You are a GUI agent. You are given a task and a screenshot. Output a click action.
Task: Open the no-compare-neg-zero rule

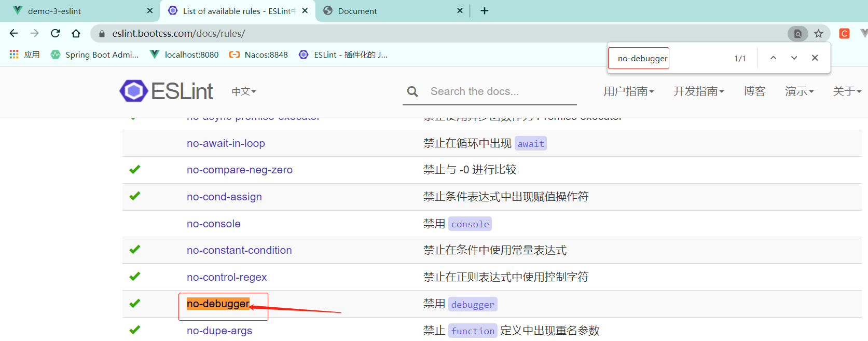pyautogui.click(x=240, y=170)
